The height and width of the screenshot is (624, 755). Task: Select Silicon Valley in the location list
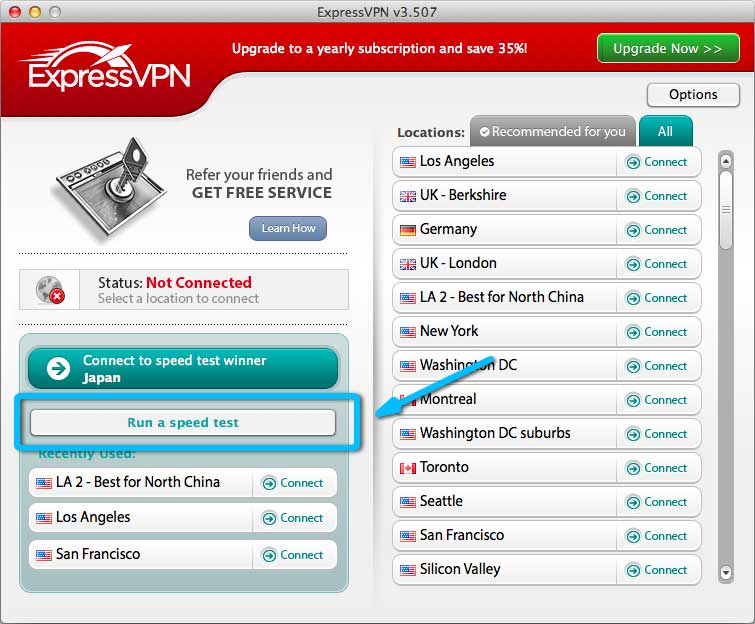[460, 569]
